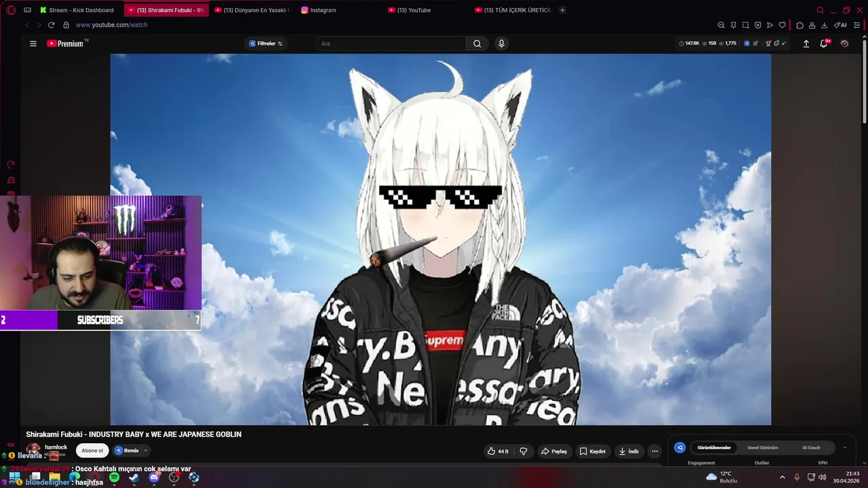Open the ad blocker shield icon
Viewport: 868px width, 488px height.
757,25
